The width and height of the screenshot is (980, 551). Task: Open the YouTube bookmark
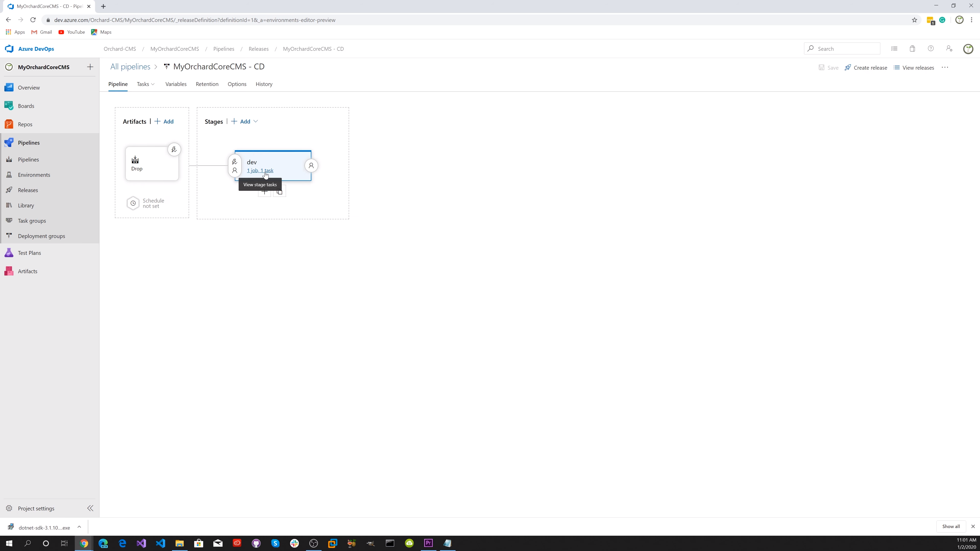tap(71, 32)
